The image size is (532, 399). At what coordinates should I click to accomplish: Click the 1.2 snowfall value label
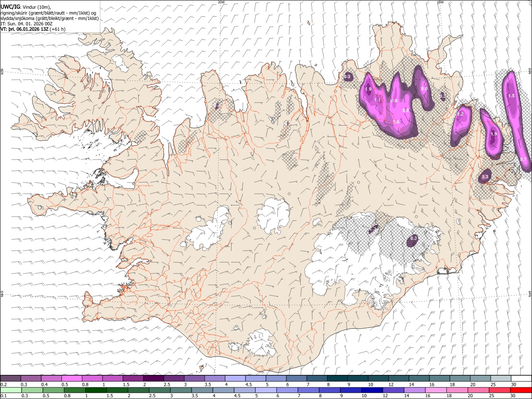coord(460,114)
